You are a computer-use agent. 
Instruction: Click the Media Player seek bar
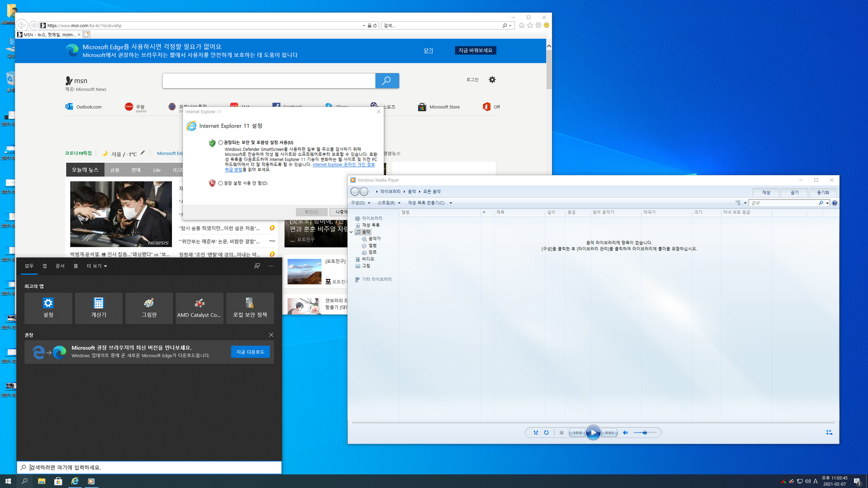[593, 423]
